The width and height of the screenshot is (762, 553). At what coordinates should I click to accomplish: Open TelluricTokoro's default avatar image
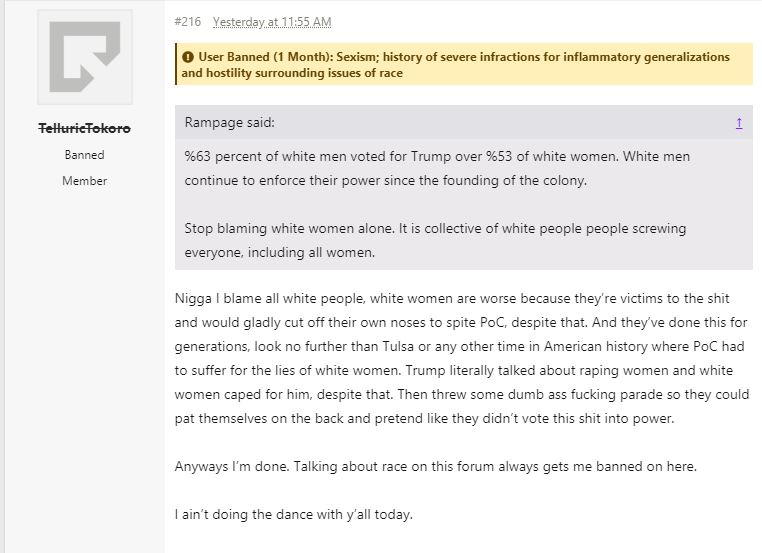(x=85, y=57)
